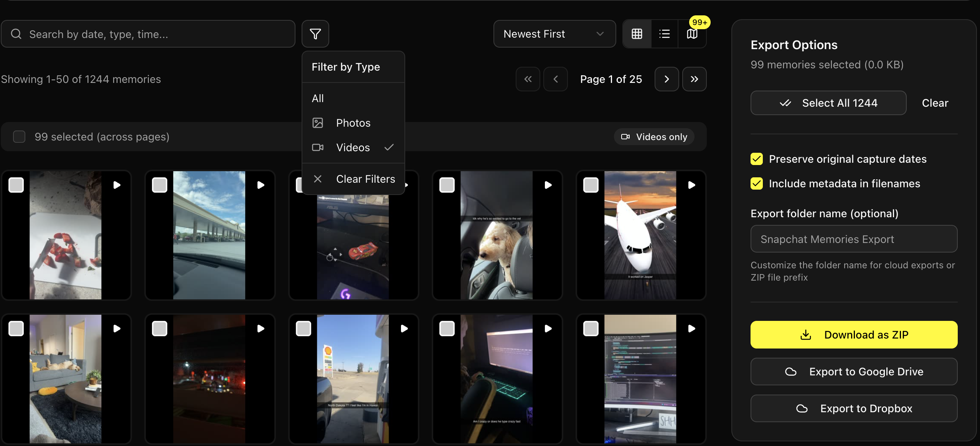Screen dimensions: 980x446
Task: Click Clear Filters in the filter menu
Action: point(365,178)
